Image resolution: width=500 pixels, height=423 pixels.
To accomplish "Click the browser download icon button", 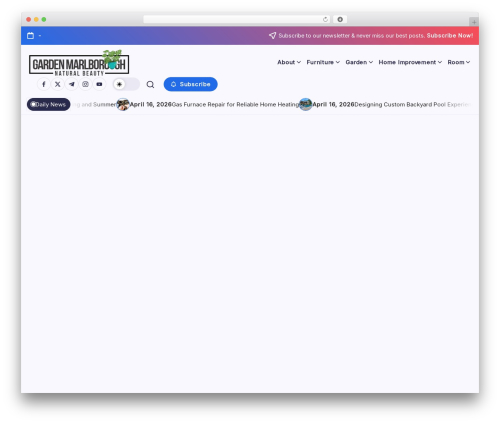I will click(x=340, y=20).
